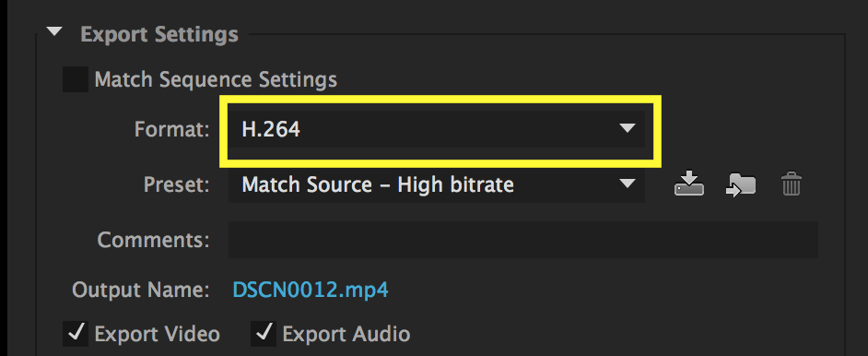
Task: Click the Delete Preset trash icon
Action: point(791,184)
